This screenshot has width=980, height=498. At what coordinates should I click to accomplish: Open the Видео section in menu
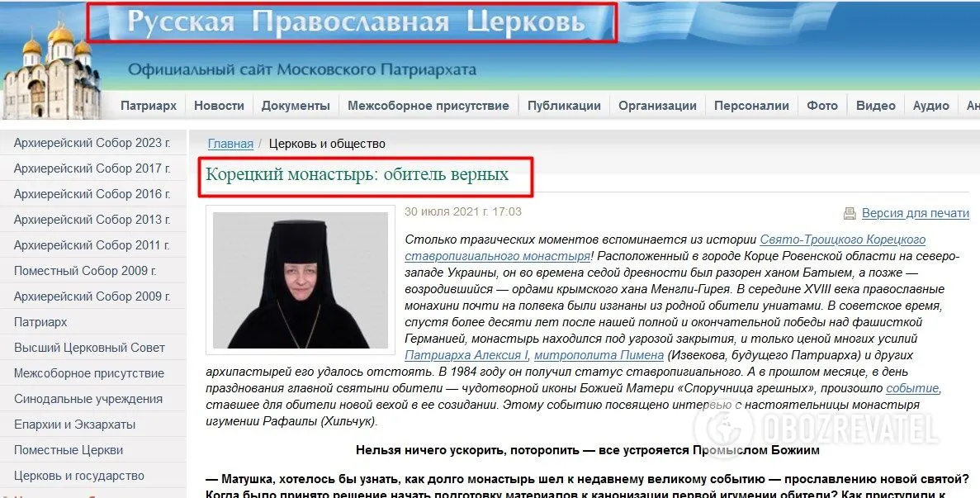876,106
